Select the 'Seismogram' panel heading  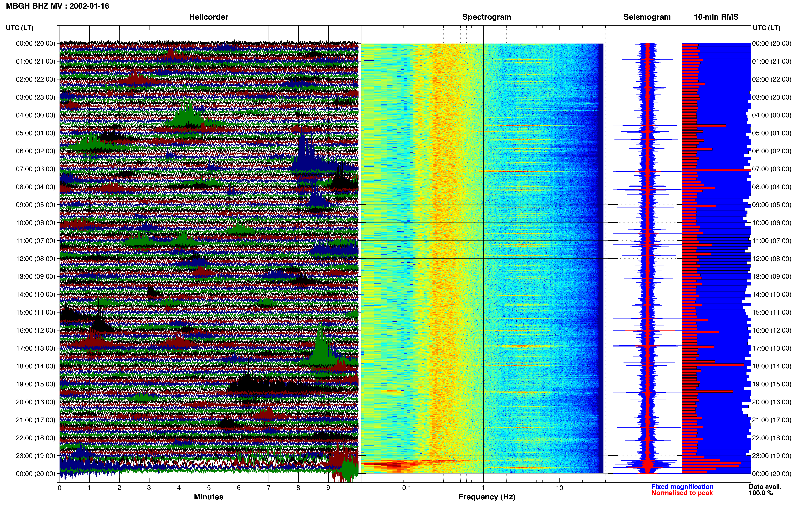(647, 17)
